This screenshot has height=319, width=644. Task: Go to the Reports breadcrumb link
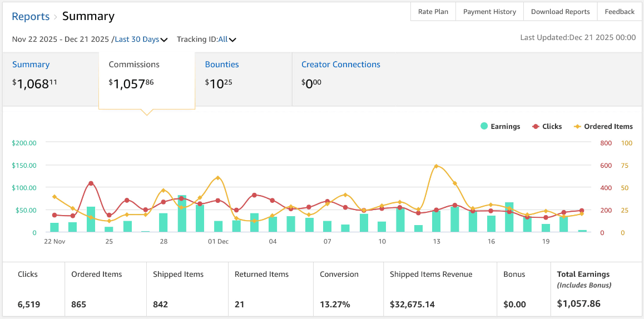31,17
